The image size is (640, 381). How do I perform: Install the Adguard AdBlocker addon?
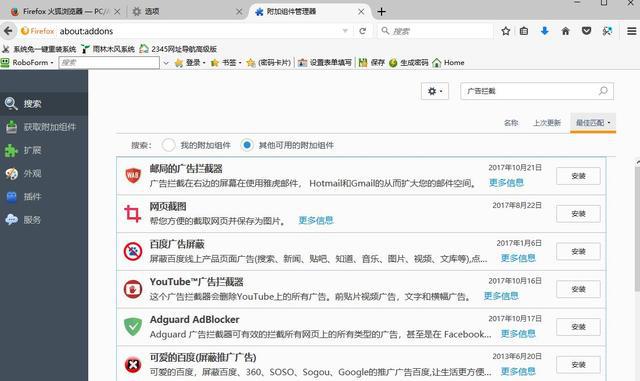(x=578, y=327)
